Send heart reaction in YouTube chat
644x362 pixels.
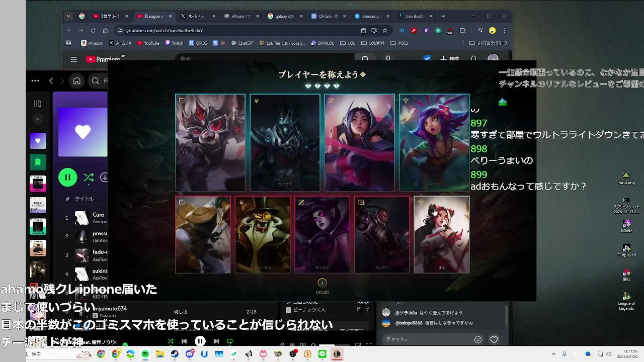point(494,339)
